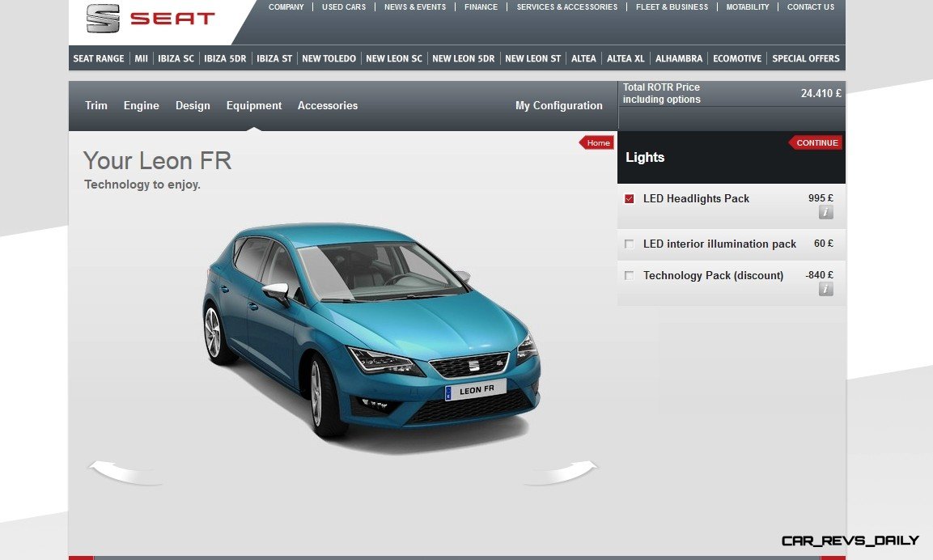The height and width of the screenshot is (560, 933).
Task: Click the 60 £ price
Action: 824,244
